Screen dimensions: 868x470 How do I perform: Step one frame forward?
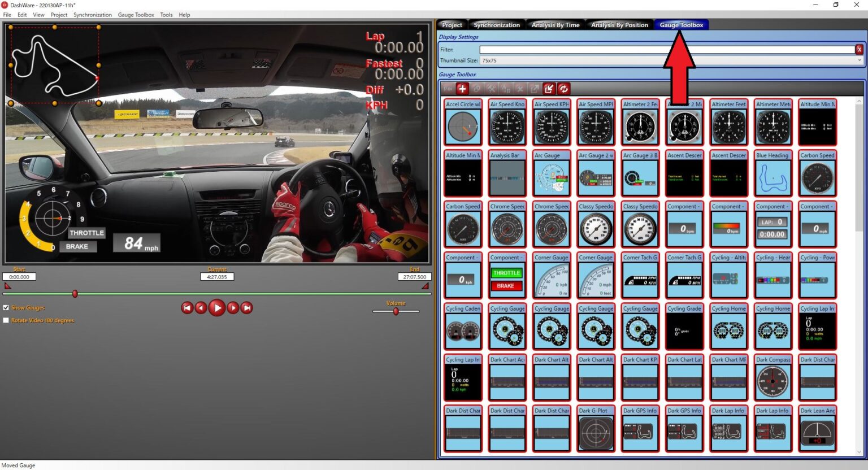click(233, 308)
